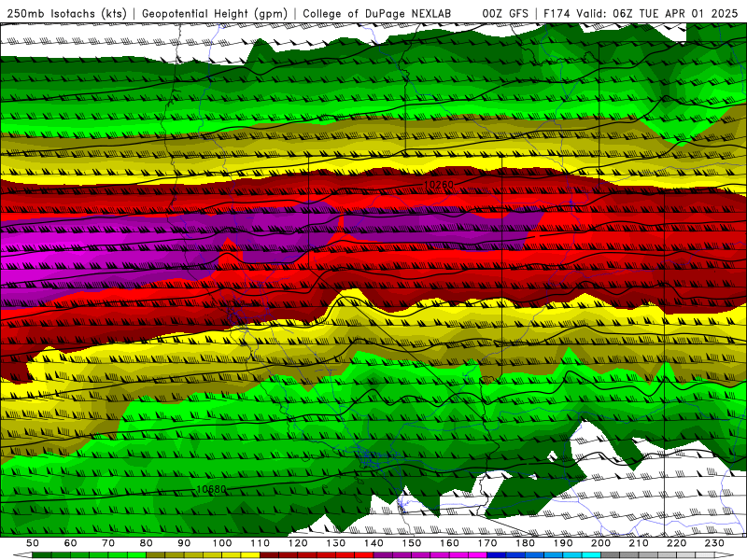The image size is (747, 560).
Task: Click the 110 knot color bar label
Action: pyautogui.click(x=261, y=543)
